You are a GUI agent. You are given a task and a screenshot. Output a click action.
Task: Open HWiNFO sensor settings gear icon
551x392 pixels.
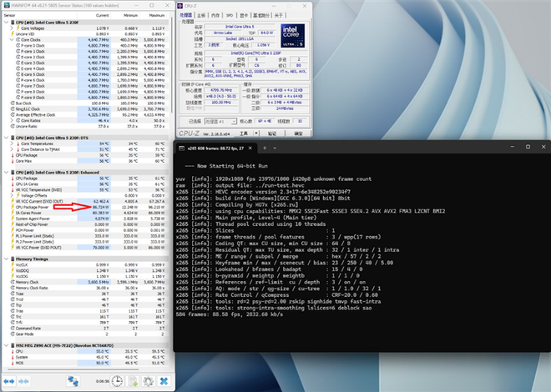(148, 379)
